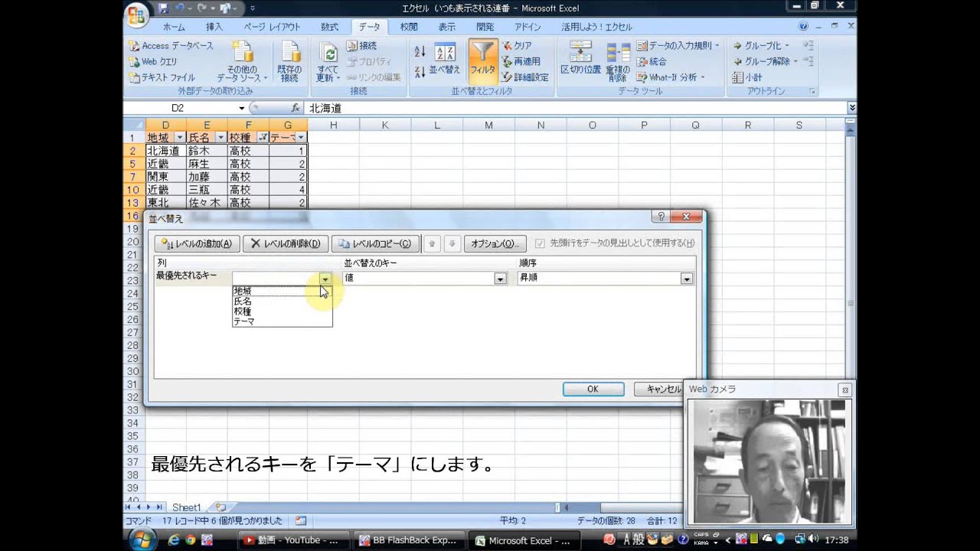
Task: Open 区切り位置 text to columns
Action: coord(580,59)
